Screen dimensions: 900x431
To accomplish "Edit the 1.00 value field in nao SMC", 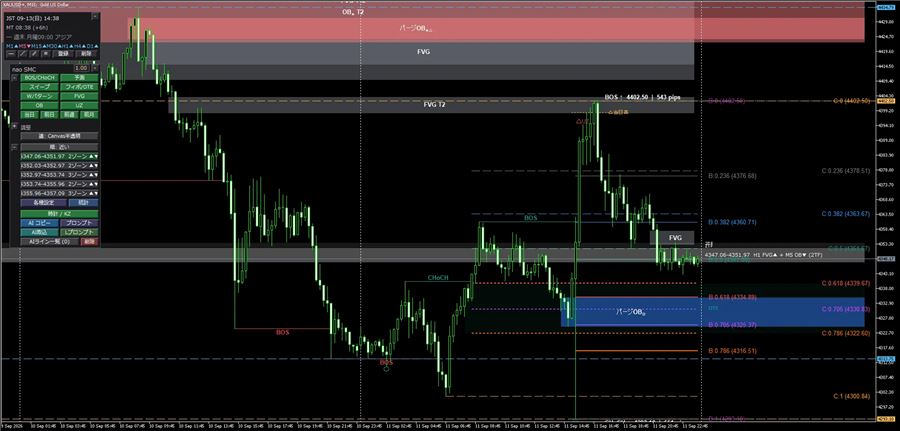I will (81, 68).
